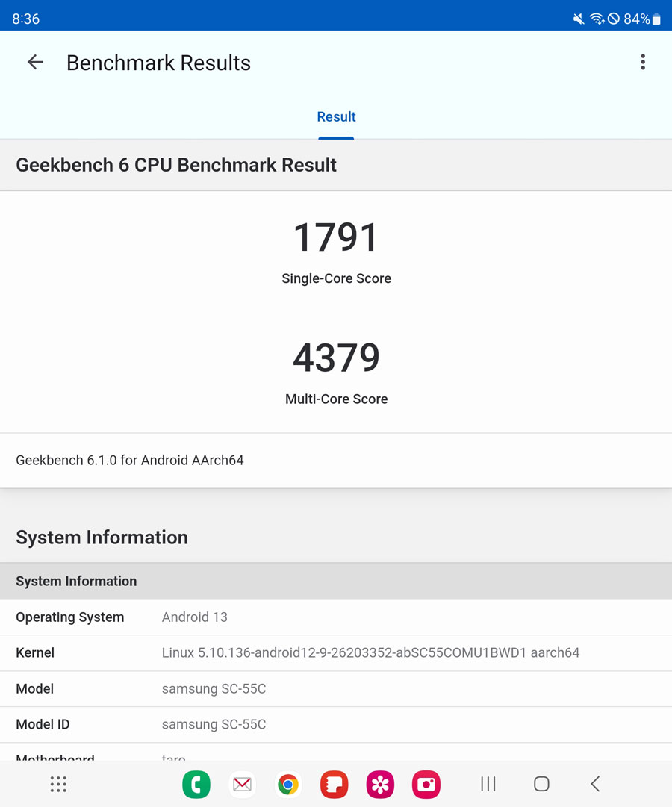The height and width of the screenshot is (807, 672).
Task: Launch Chrome from the taskbar
Action: click(288, 785)
